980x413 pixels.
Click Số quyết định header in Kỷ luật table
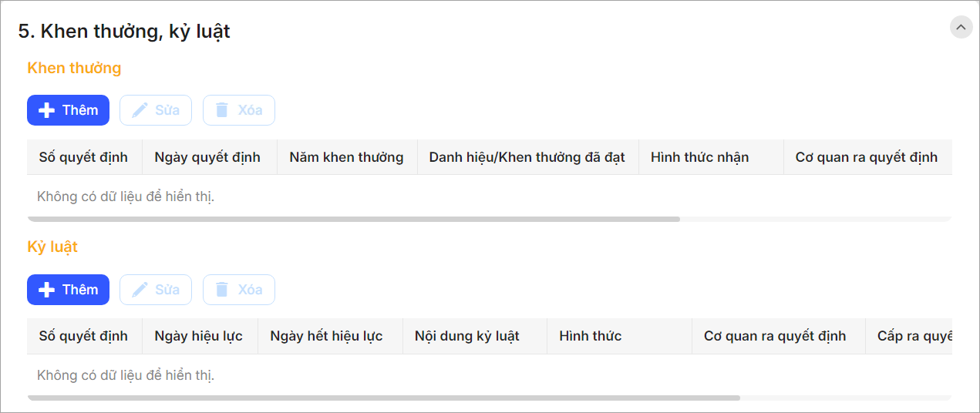coord(83,336)
